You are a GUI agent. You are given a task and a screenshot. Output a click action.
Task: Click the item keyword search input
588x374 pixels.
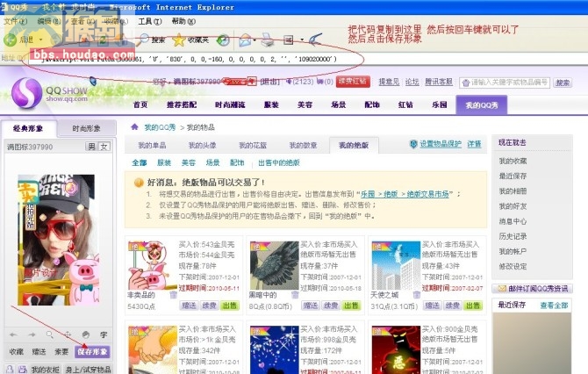click(505, 83)
